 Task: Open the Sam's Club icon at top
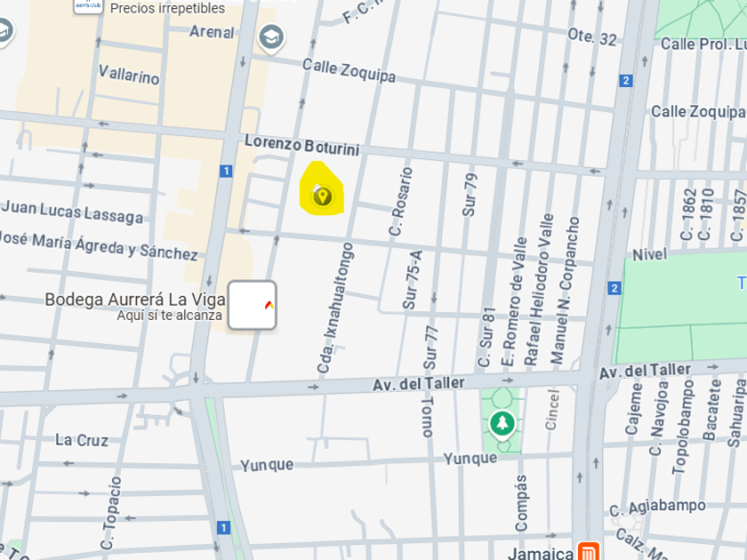pyautogui.click(x=88, y=5)
